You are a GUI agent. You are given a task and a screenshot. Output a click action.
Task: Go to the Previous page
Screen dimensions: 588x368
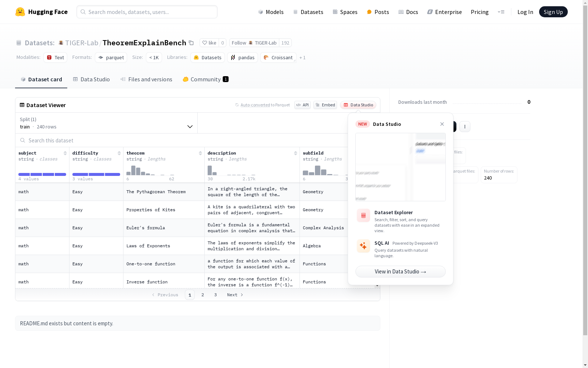pyautogui.click(x=165, y=295)
